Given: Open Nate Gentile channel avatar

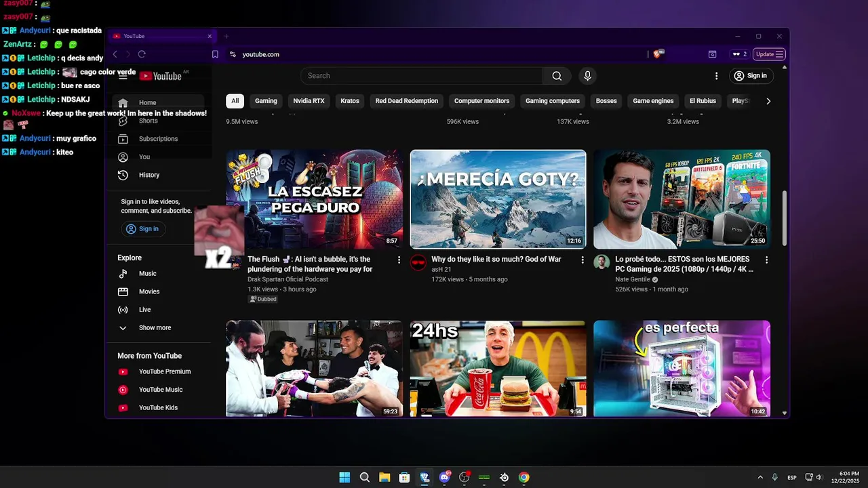Looking at the screenshot, I should tap(601, 262).
